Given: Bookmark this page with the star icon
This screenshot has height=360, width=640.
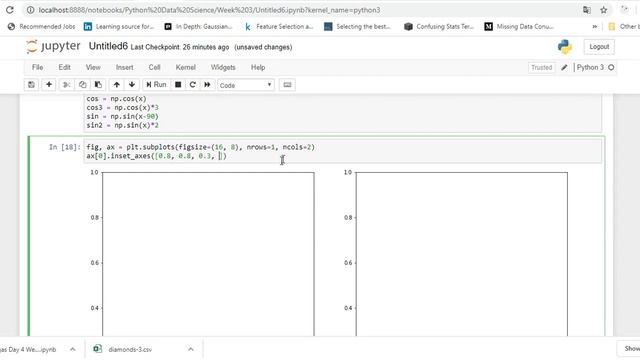Looking at the screenshot, I should (x=604, y=10).
